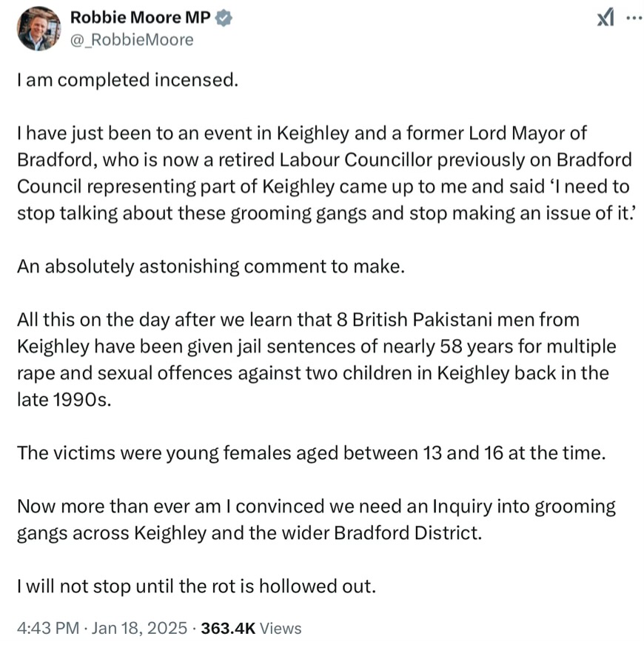The height and width of the screenshot is (645, 644).
Task: Click the Jan 18, 2025 date
Action: pyautogui.click(x=139, y=628)
